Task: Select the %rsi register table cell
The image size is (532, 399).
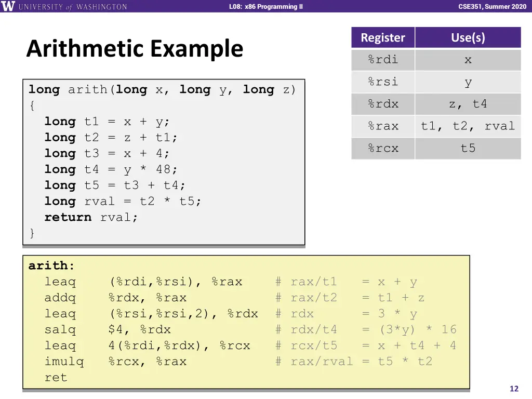Action: [x=383, y=82]
